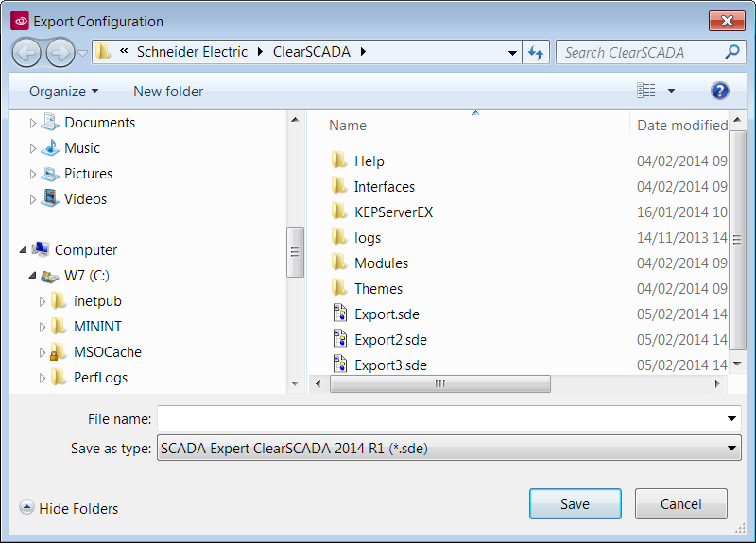Click the Refresh button beside address bar

[x=536, y=52]
